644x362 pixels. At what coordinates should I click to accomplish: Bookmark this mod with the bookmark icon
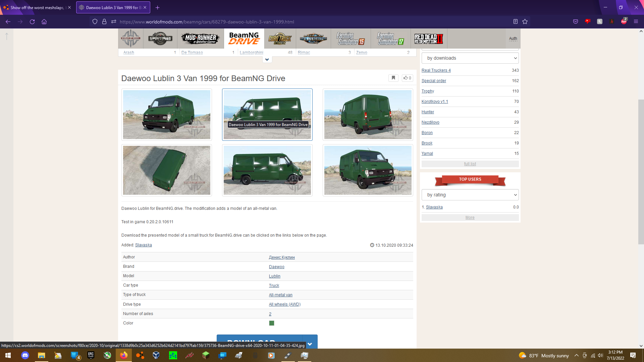393,78
